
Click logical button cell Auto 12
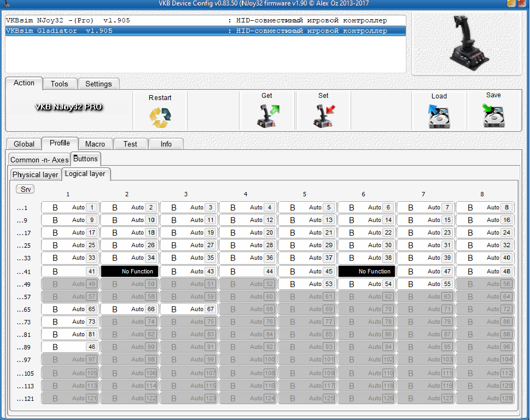[x=248, y=220]
